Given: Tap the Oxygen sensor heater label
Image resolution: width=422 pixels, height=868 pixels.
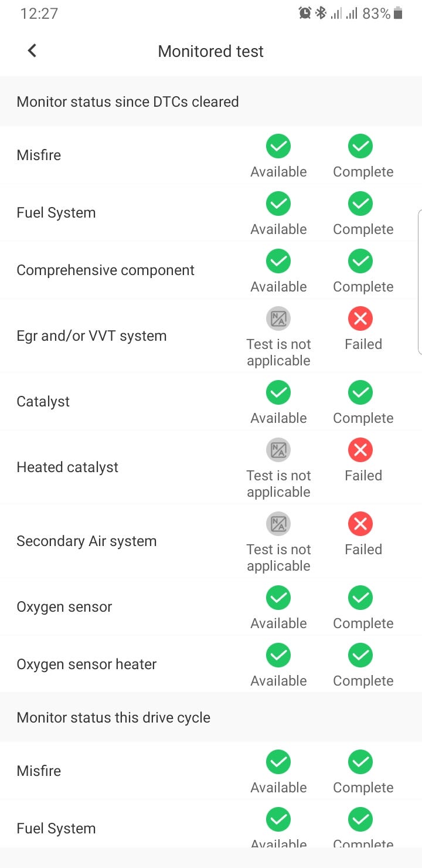Looking at the screenshot, I should click(87, 664).
